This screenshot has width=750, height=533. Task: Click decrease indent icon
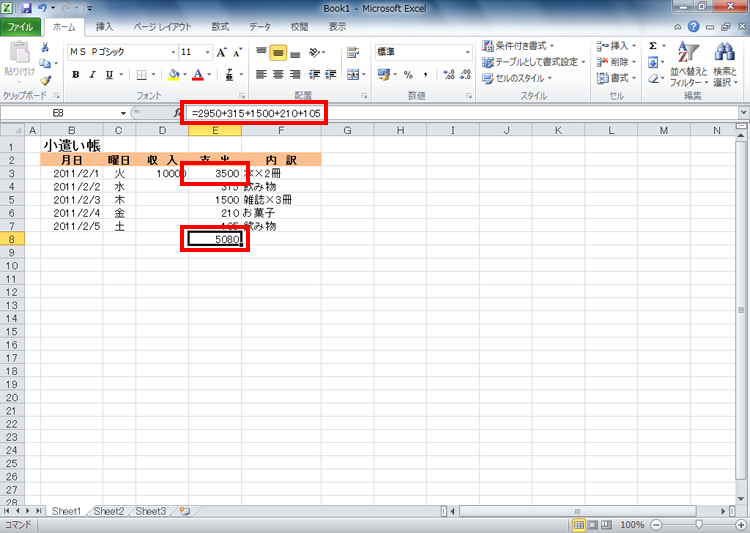coord(314,74)
